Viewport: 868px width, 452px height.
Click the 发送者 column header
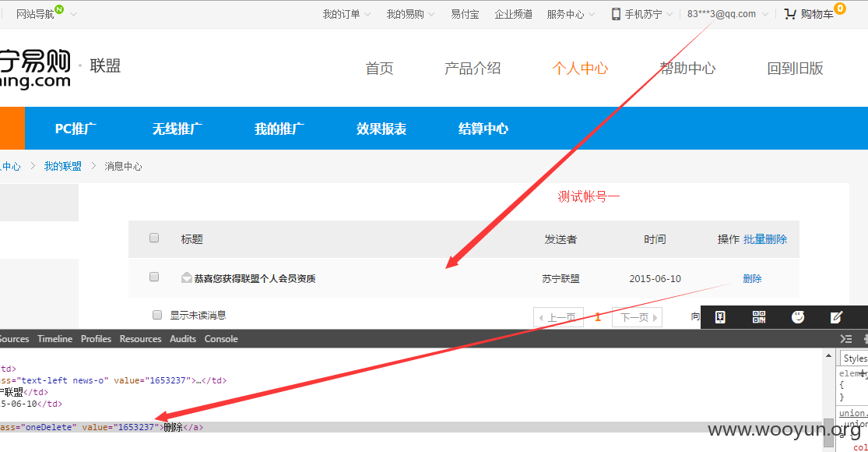[x=561, y=239]
